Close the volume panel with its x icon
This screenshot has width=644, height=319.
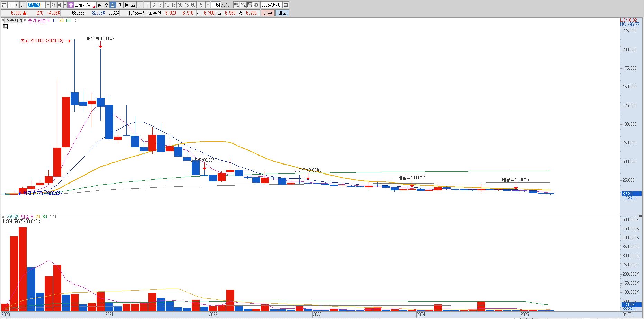(x=640, y=216)
